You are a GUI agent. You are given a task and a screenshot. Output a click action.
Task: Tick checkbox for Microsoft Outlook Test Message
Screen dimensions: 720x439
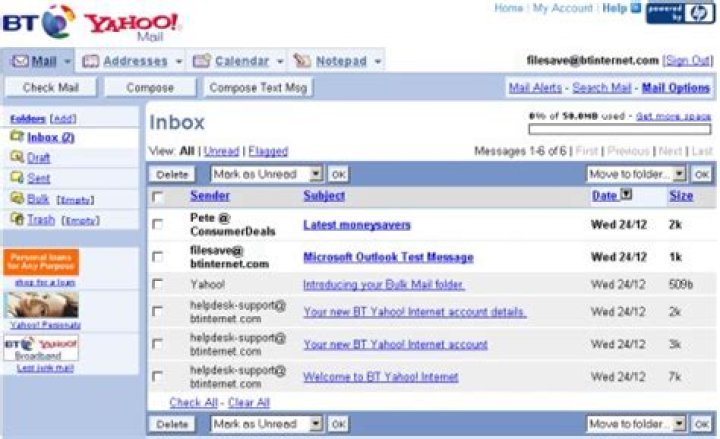[x=158, y=257]
